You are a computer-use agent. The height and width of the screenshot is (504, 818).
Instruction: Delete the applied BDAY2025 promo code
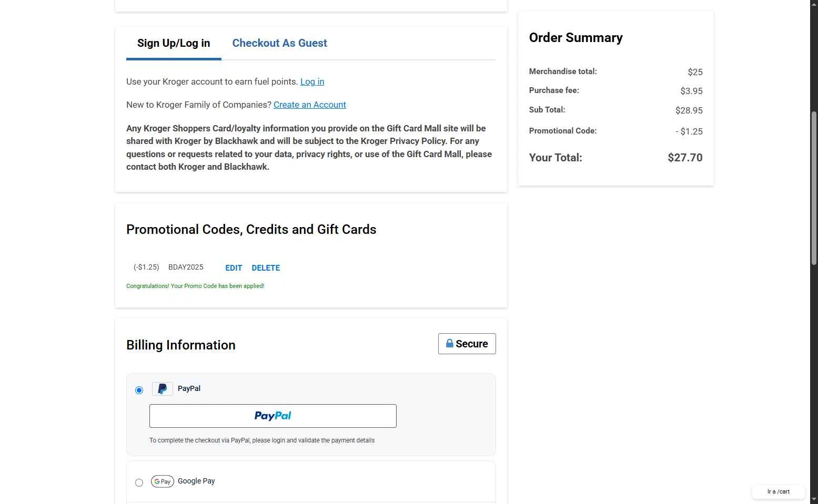tap(266, 268)
